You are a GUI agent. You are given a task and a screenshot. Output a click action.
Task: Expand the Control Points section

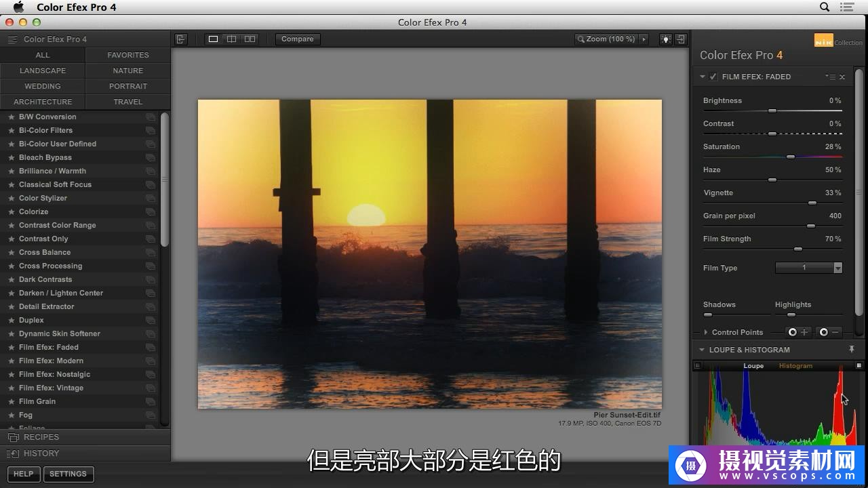point(706,332)
